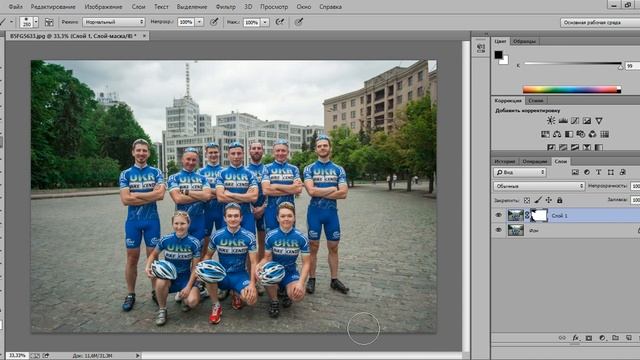Screen dimensions: 640x360
Task: Open the Текст menu
Action: [x=161, y=7]
